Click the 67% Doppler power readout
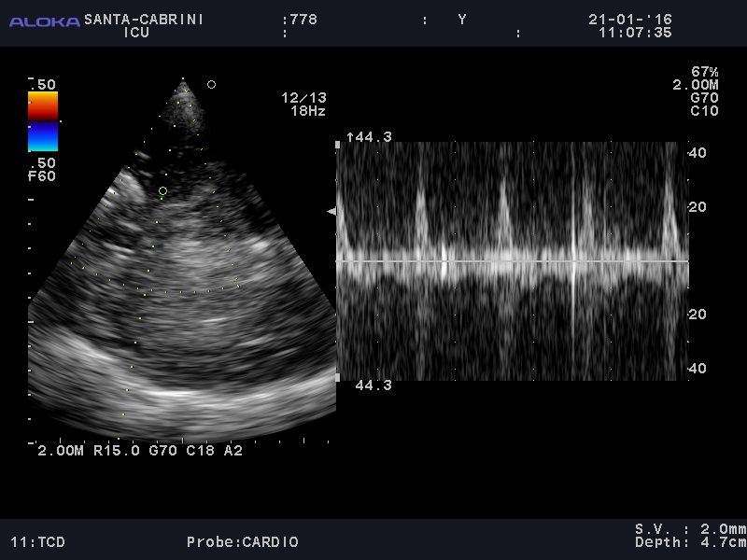 tap(704, 72)
